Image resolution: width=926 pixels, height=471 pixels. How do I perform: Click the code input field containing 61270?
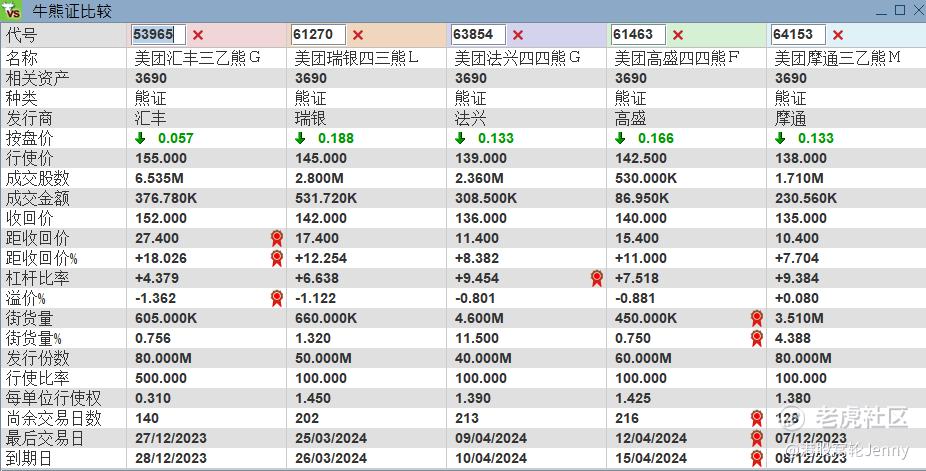[x=318, y=35]
